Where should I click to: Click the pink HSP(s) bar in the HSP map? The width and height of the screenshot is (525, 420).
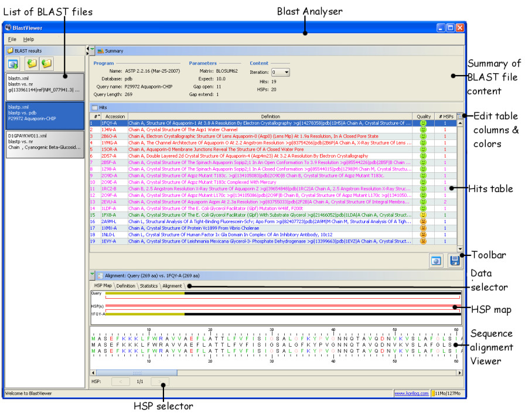[x=283, y=306]
